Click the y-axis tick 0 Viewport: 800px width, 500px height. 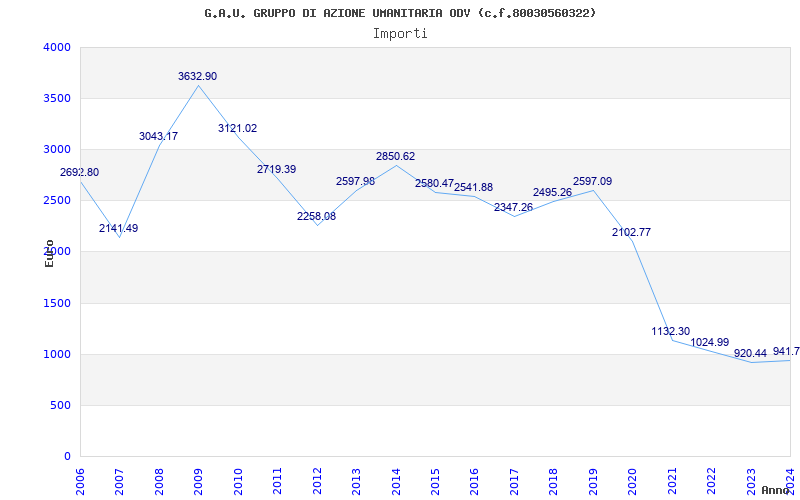(x=67, y=457)
